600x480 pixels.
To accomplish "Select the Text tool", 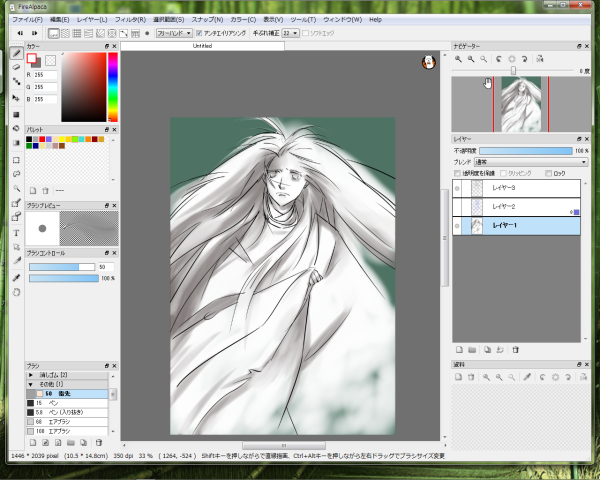I will coord(16,233).
